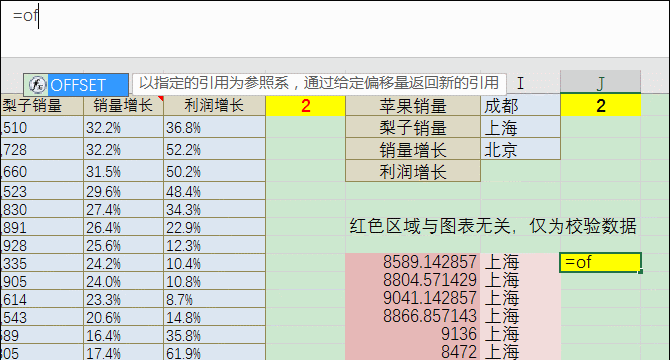The image size is (670, 360).
Task: Click the city cell 上海 under 成都
Action: point(520,127)
